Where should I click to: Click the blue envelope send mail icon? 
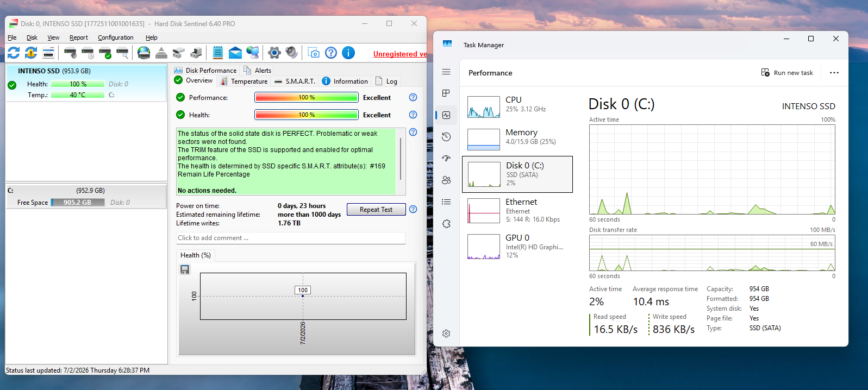(x=235, y=53)
